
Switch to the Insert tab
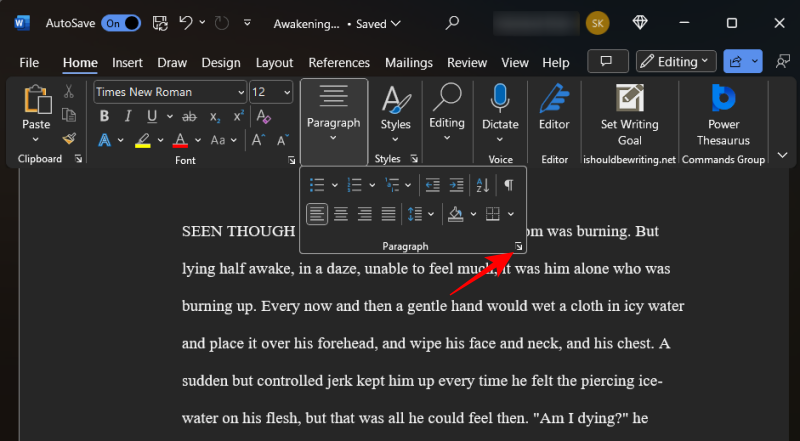[x=127, y=62]
